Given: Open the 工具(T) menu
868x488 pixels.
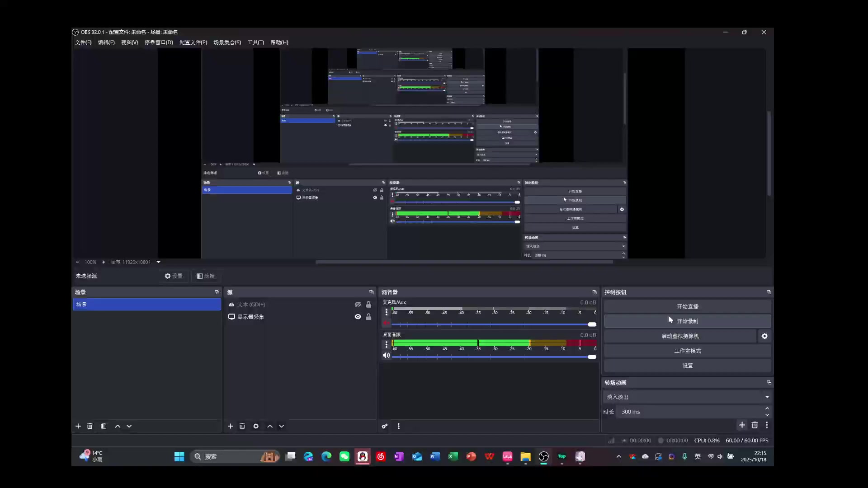Looking at the screenshot, I should click(x=255, y=42).
